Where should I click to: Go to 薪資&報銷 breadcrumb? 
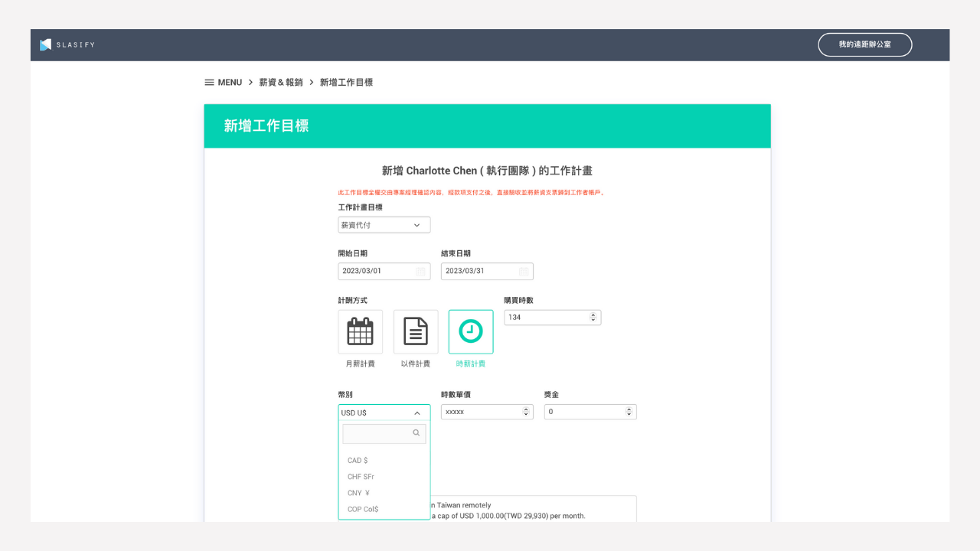coord(281,83)
